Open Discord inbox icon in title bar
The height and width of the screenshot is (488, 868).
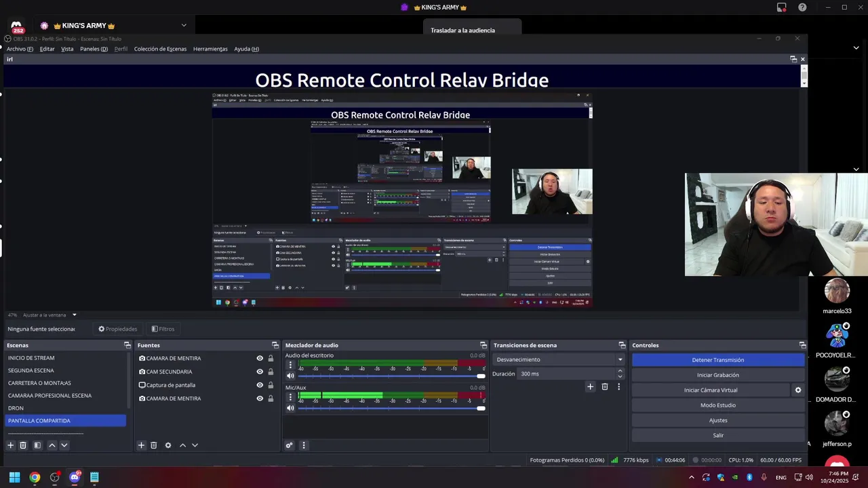click(x=782, y=7)
